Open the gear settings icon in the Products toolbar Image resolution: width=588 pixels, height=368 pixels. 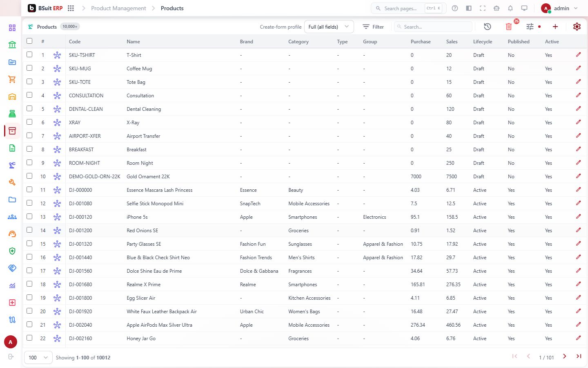[x=577, y=27]
